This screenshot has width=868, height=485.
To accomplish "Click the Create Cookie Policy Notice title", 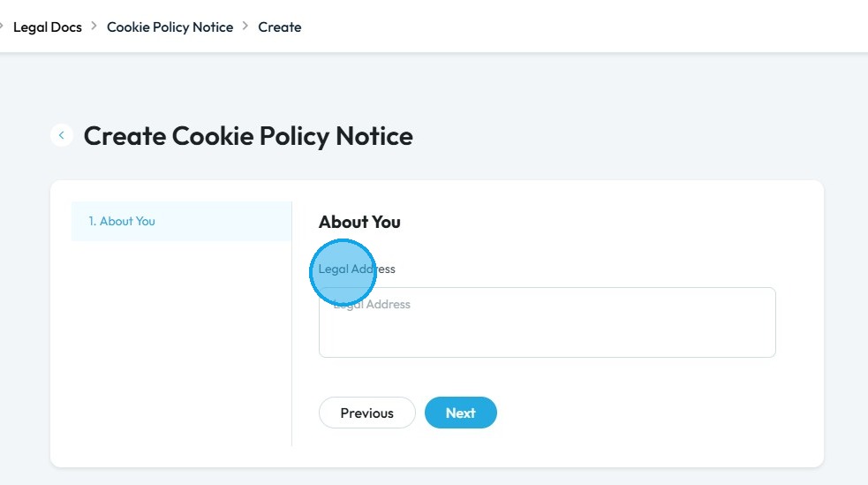I will click(247, 136).
